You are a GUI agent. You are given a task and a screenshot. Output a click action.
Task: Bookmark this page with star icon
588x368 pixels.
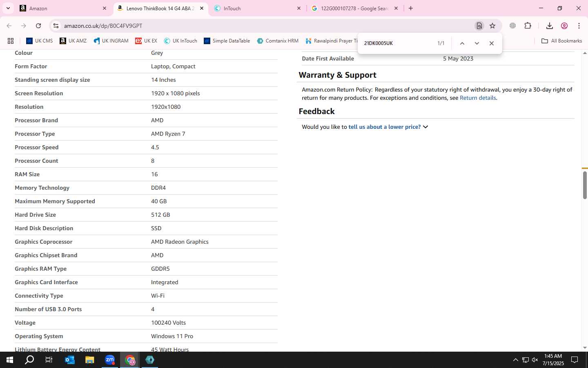tap(492, 26)
